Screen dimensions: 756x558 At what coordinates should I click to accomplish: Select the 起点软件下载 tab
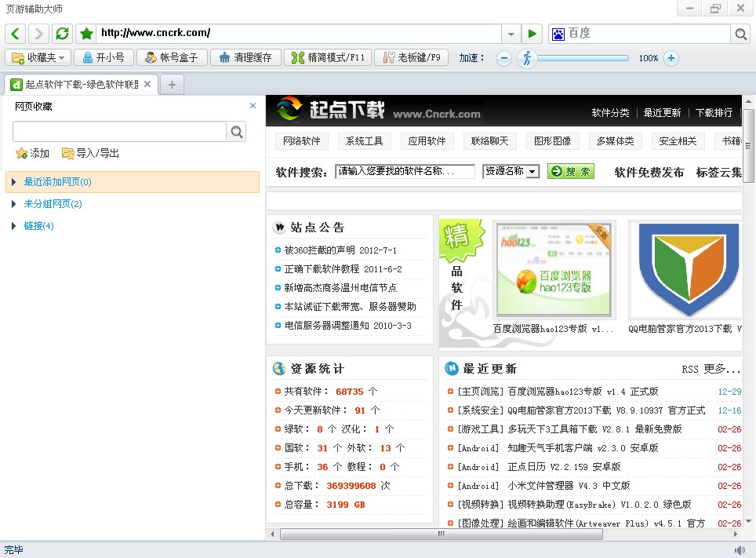[81, 85]
